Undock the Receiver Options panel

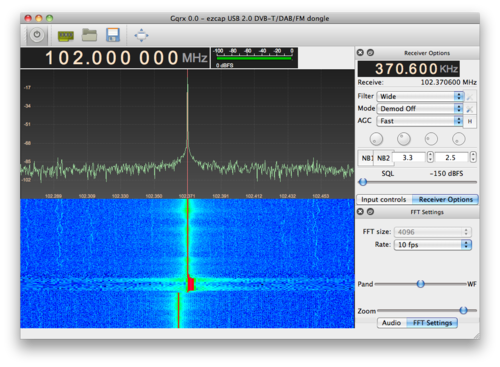point(370,53)
